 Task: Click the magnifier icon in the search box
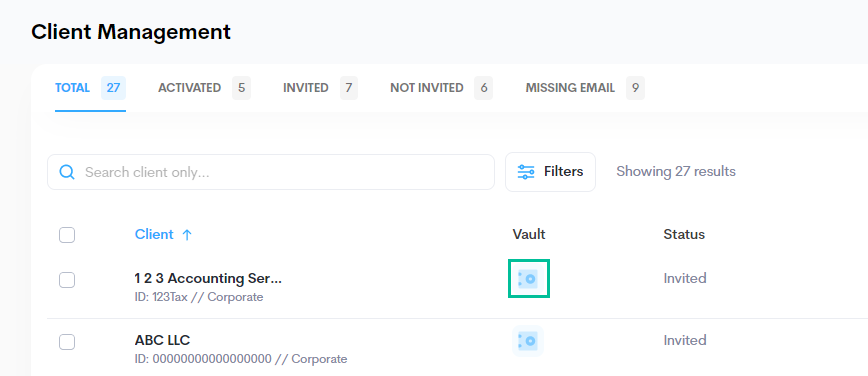pyautogui.click(x=67, y=172)
